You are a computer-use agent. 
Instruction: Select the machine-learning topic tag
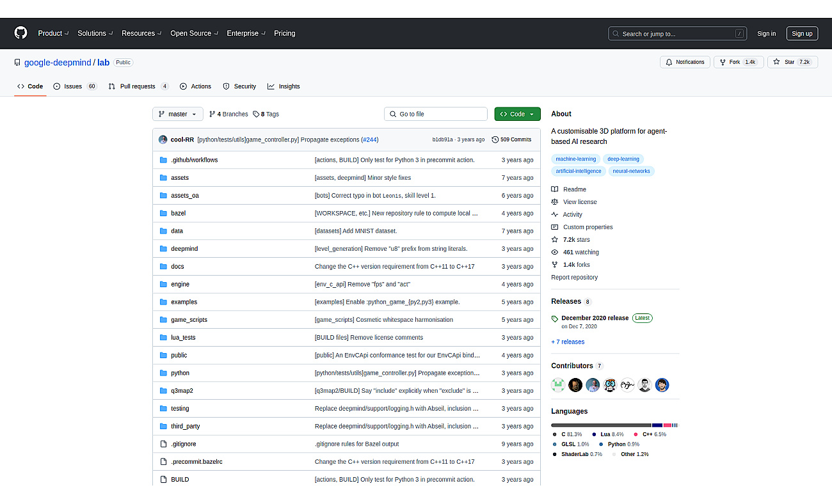575,159
